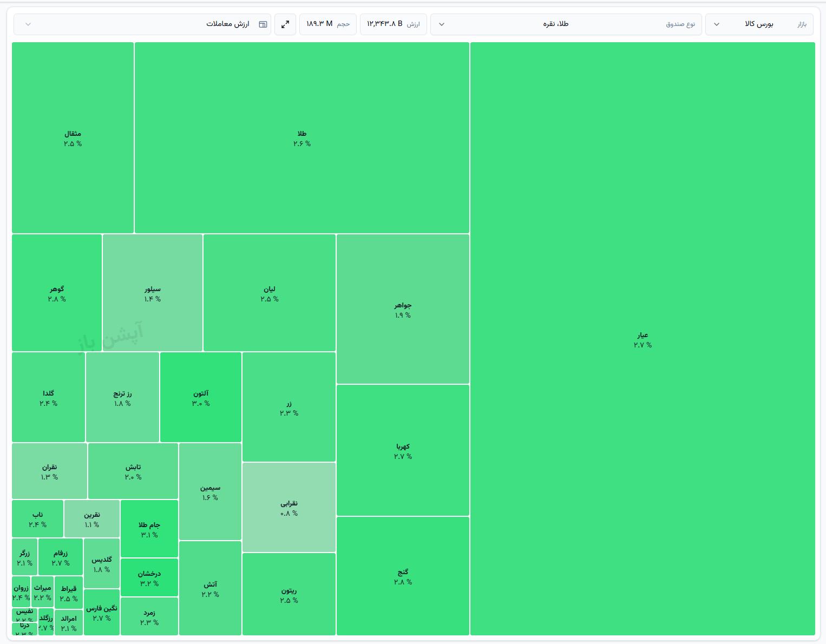
Task: Click the نگین فارس tile
Action: pyautogui.click(x=102, y=612)
